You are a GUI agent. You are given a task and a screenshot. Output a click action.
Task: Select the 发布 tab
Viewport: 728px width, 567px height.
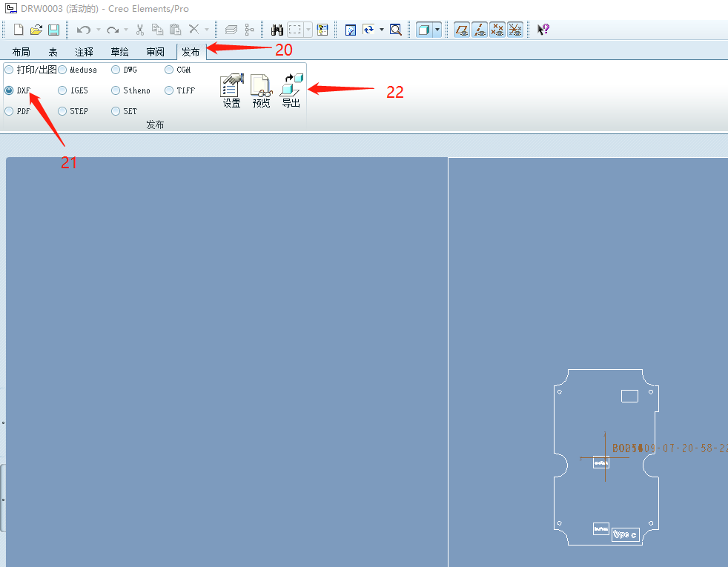click(x=191, y=52)
